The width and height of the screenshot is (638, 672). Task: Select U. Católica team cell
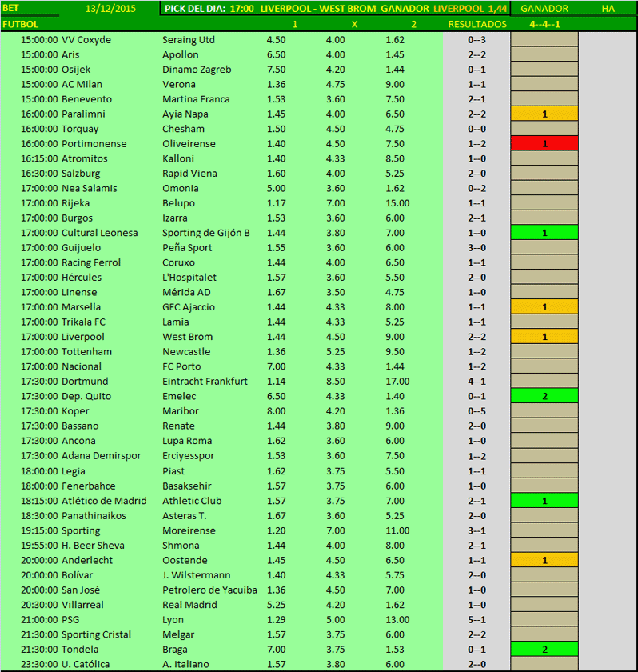[86, 664]
